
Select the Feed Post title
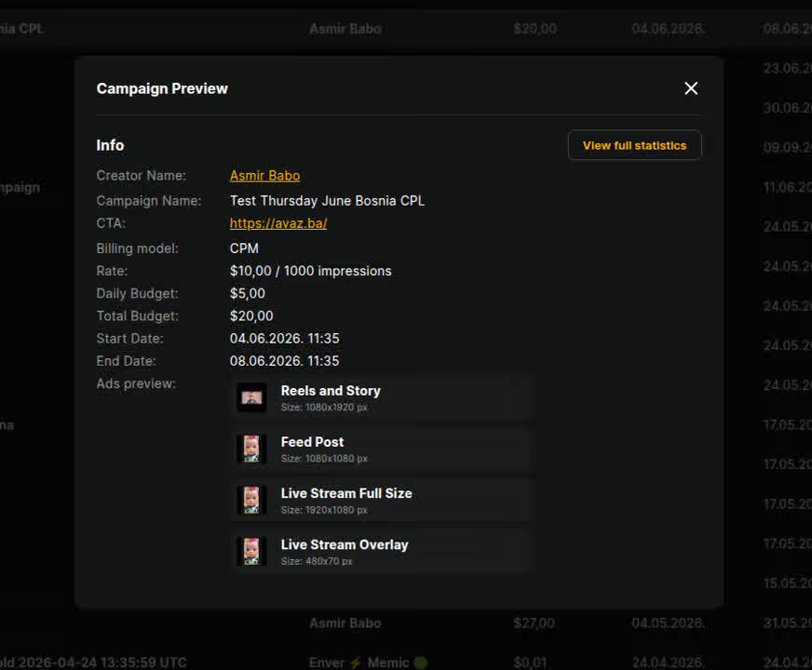312,442
